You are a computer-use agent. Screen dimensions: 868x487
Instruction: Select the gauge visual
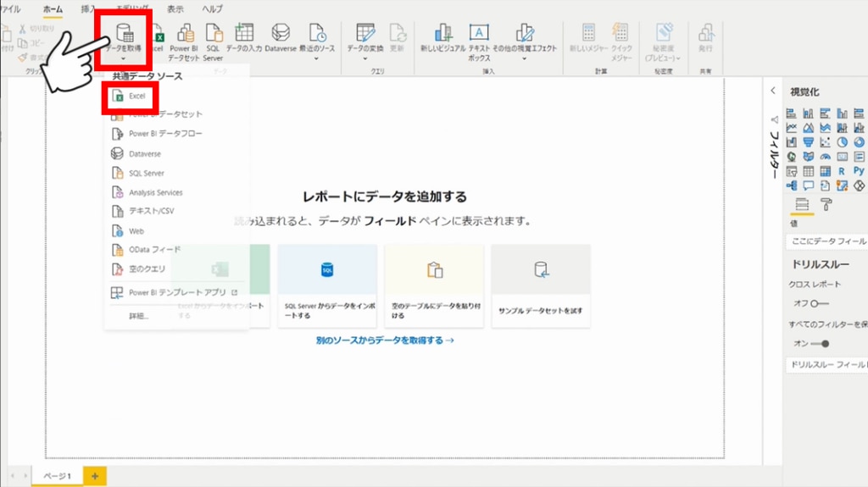coord(826,157)
